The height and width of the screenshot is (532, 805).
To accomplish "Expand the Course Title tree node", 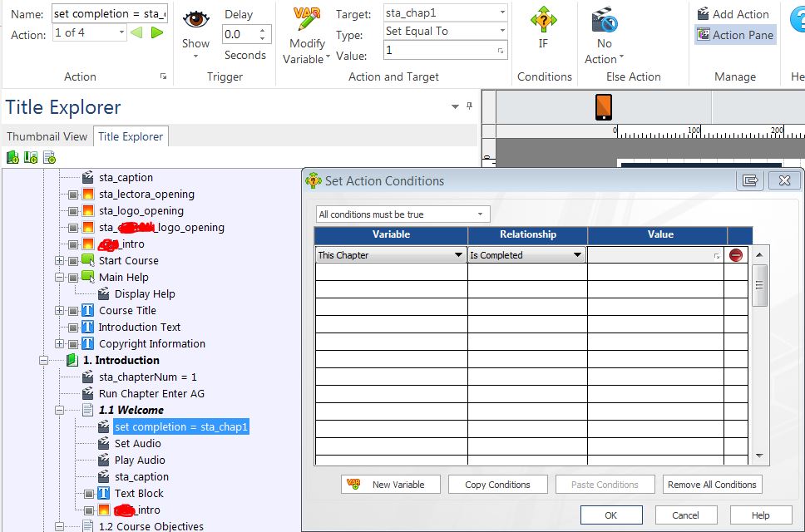I will [60, 310].
